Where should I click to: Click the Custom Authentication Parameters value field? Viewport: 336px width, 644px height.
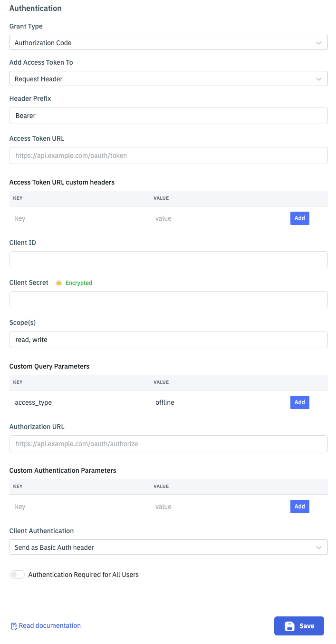tap(214, 507)
